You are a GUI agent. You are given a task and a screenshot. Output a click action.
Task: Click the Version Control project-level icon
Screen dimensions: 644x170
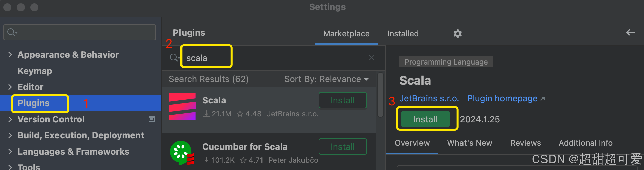coord(152,119)
